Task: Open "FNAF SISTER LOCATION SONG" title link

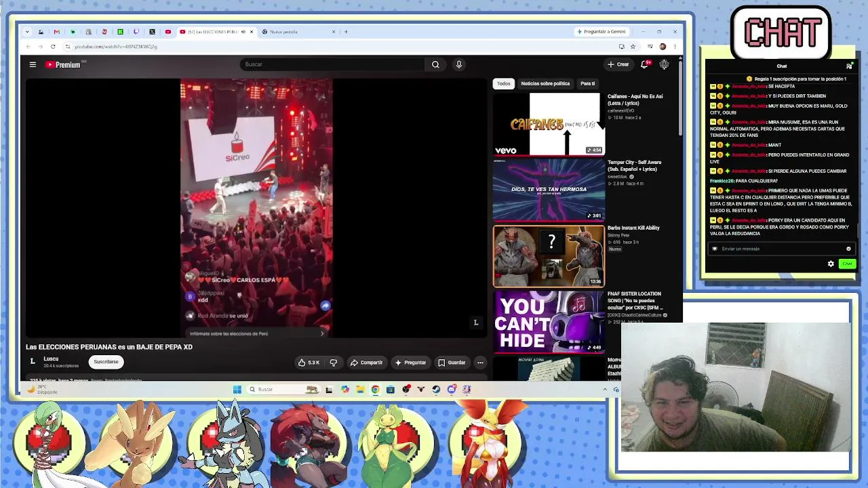Action: coord(635,300)
